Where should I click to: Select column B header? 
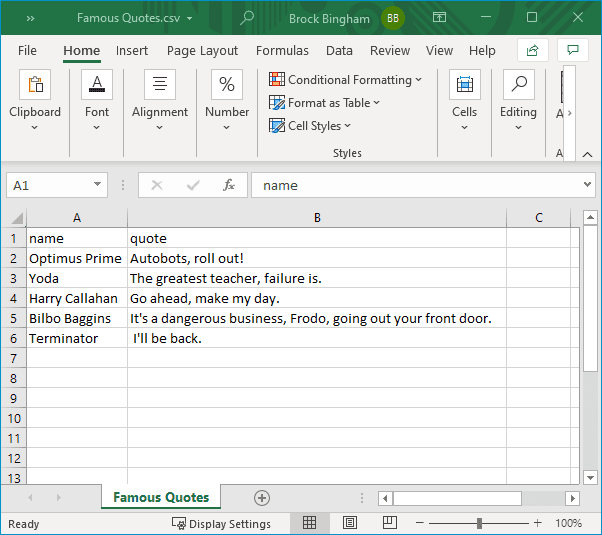317,218
